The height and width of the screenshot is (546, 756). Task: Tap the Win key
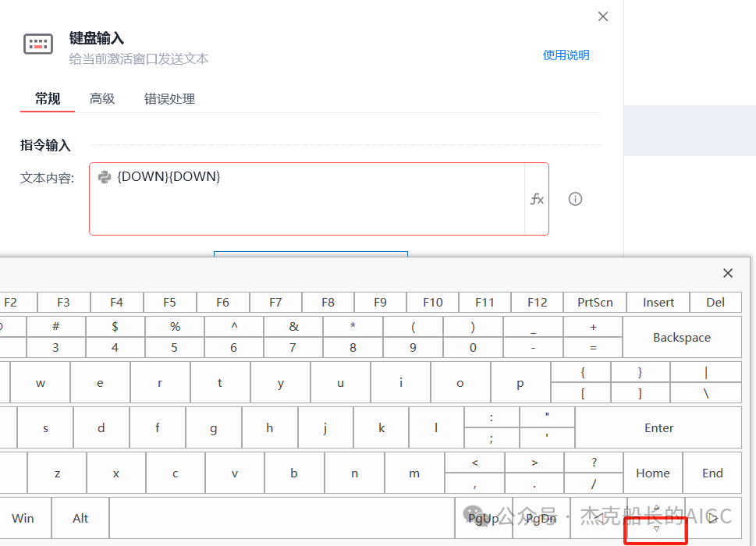click(23, 518)
